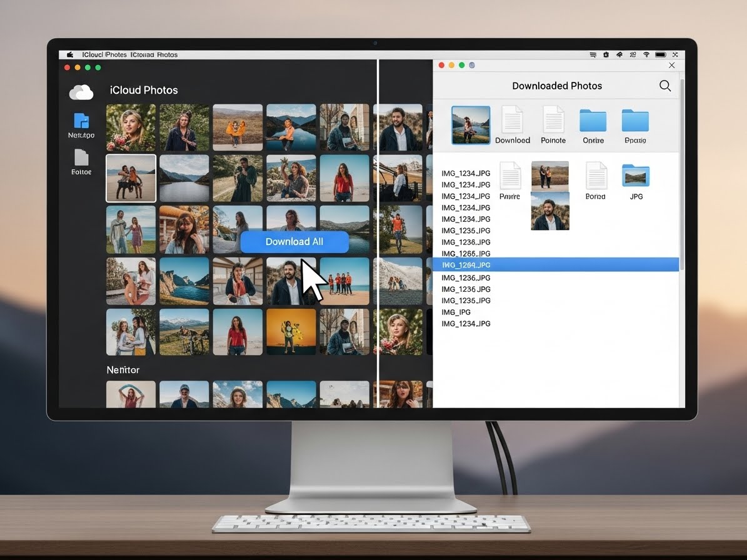
Task: Open the blue Netutpo folder in sidebar
Action: tap(81, 121)
